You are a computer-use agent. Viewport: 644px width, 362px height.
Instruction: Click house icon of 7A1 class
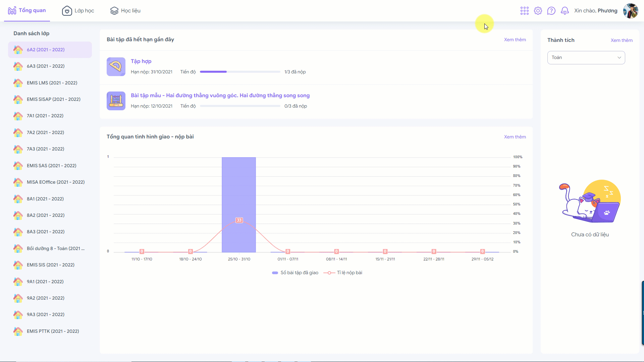[18, 116]
